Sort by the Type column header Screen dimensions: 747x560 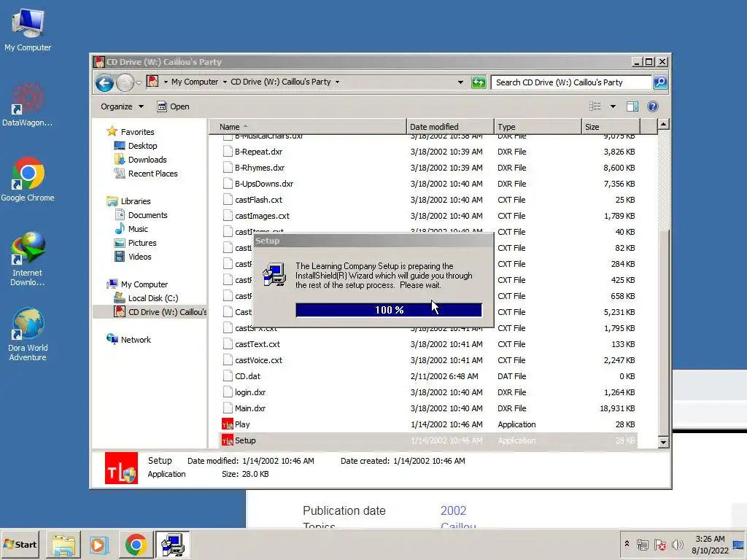(538, 127)
